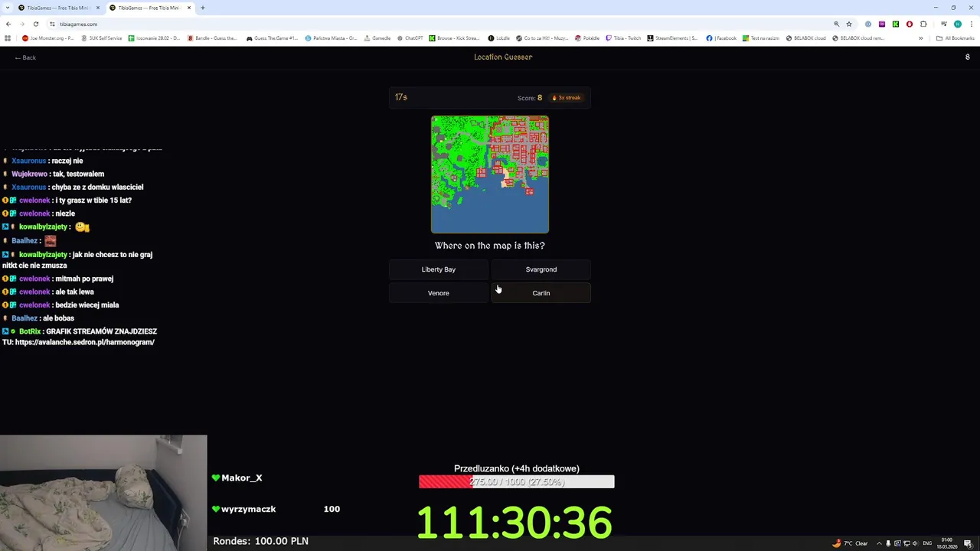Open BELABOX cloud remote bookmark

858,38
